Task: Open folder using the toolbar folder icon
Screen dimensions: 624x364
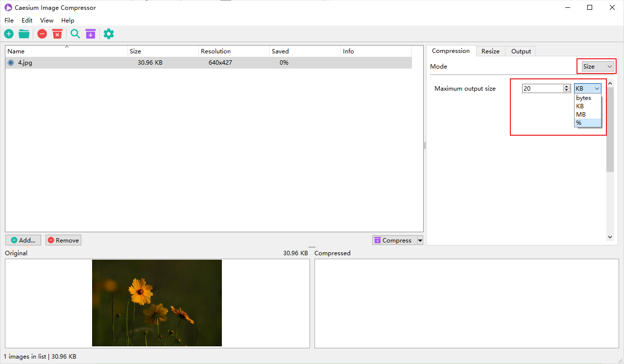Action: coord(24,34)
